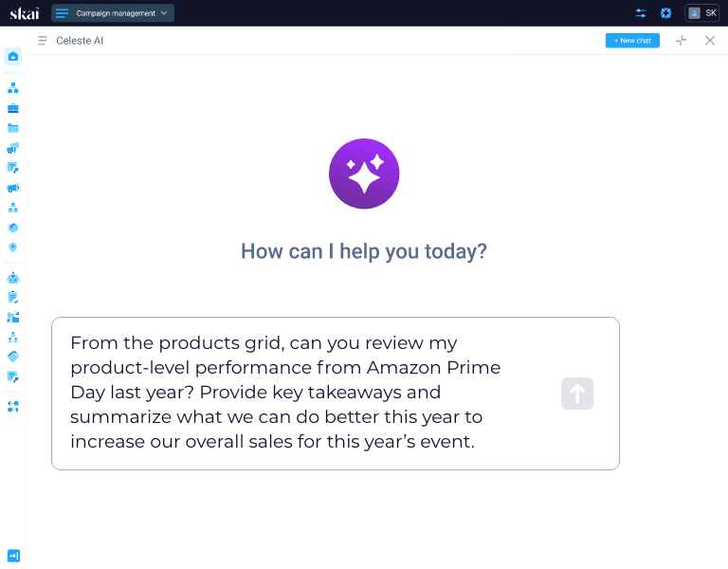Open the folder icon in sidebar
Screen dimensions: 728x569
[x=13, y=128]
